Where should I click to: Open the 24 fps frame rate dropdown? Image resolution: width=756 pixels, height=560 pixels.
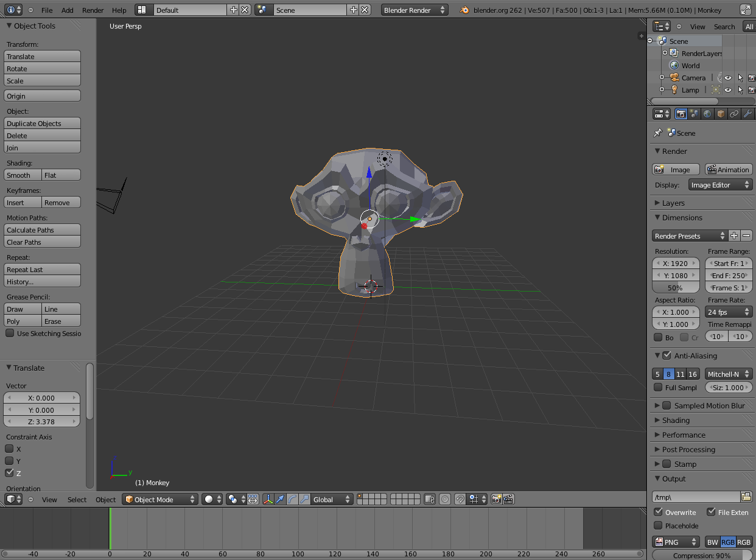729,312
